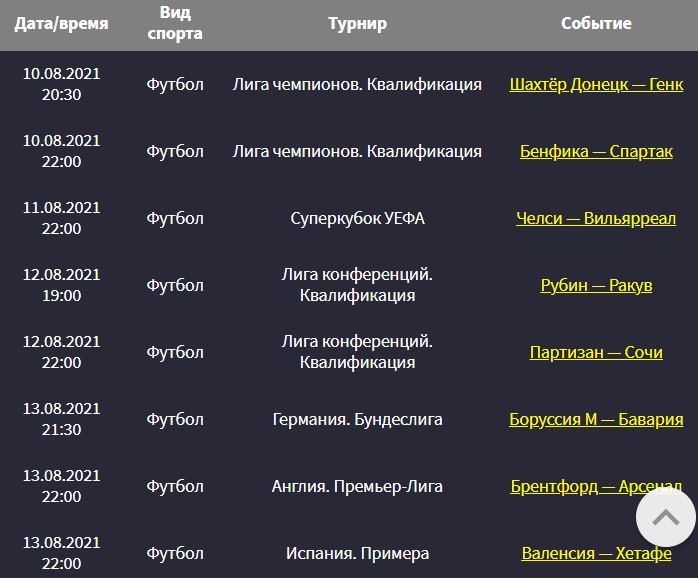Screen dimensions: 698x578
Task: Click Лига чемпионов cell in Шахтёр row
Action: [x=357, y=84]
